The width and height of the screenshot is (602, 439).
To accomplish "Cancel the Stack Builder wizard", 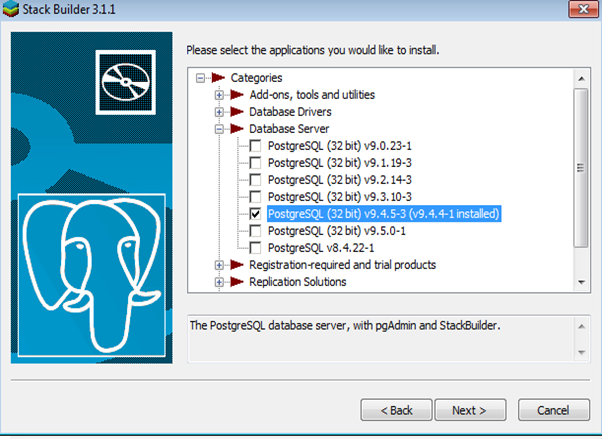I will tap(554, 410).
